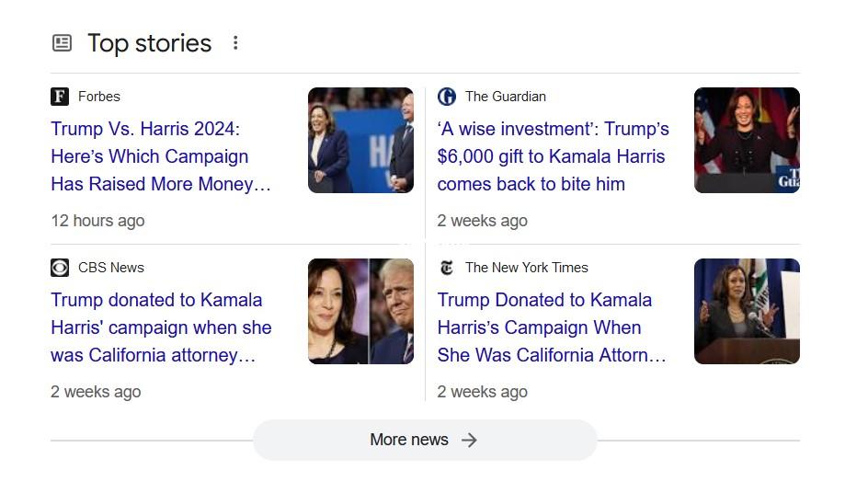The image size is (868, 482).
Task: Click the Forbes logo icon
Action: [60, 97]
